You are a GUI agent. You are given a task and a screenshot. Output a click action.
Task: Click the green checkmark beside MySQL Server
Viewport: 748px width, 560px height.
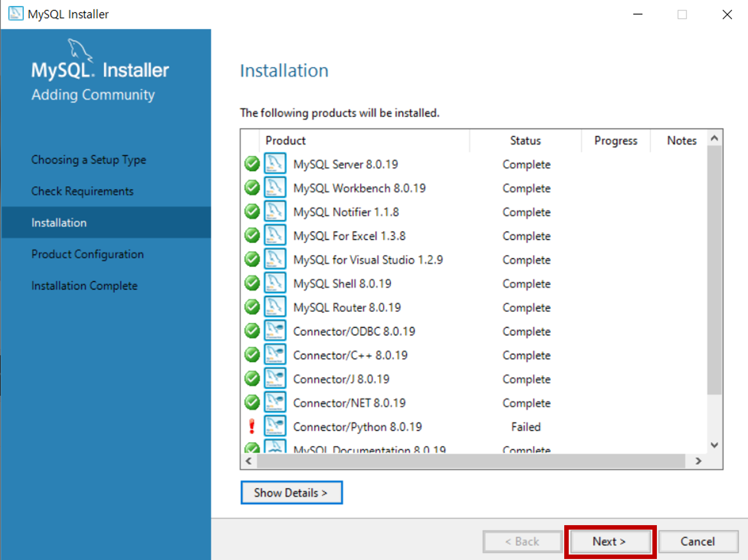(x=252, y=164)
